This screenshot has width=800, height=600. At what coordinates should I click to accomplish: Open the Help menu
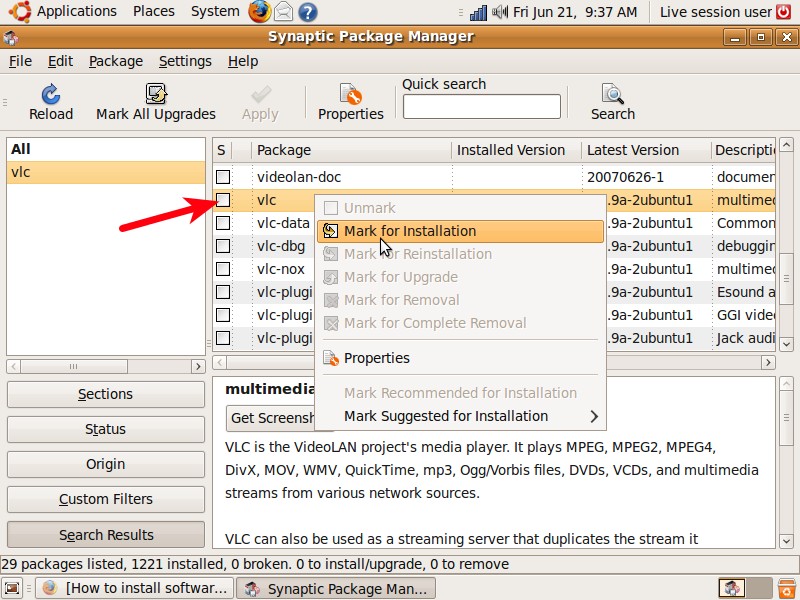(x=243, y=61)
